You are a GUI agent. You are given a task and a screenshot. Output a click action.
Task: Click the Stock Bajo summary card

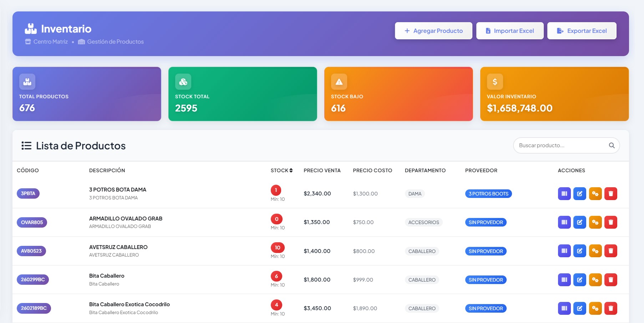[x=399, y=94]
